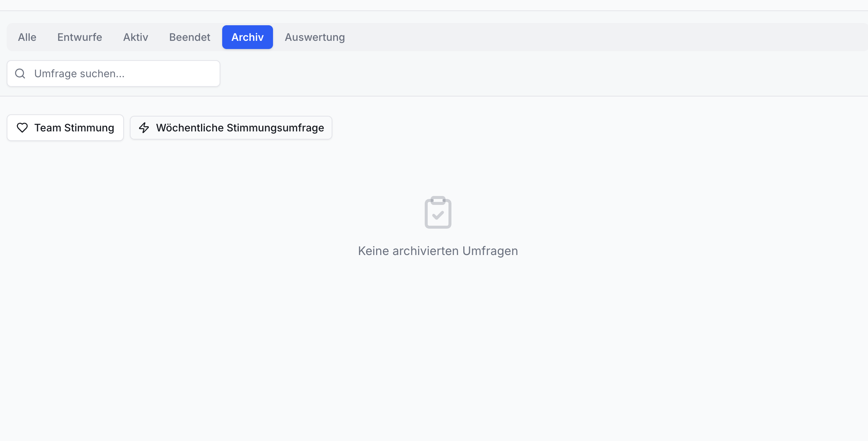Click the magnifier search icon

click(20, 73)
